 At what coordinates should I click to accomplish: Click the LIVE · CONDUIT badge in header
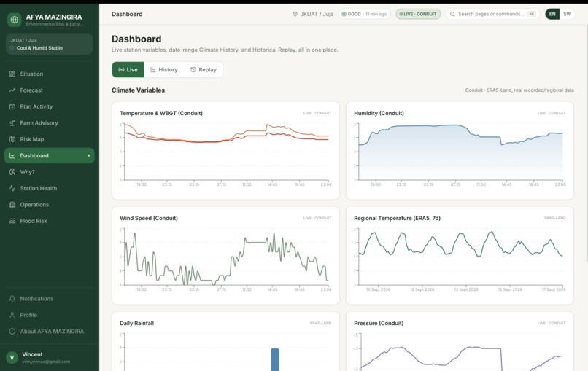(418, 14)
